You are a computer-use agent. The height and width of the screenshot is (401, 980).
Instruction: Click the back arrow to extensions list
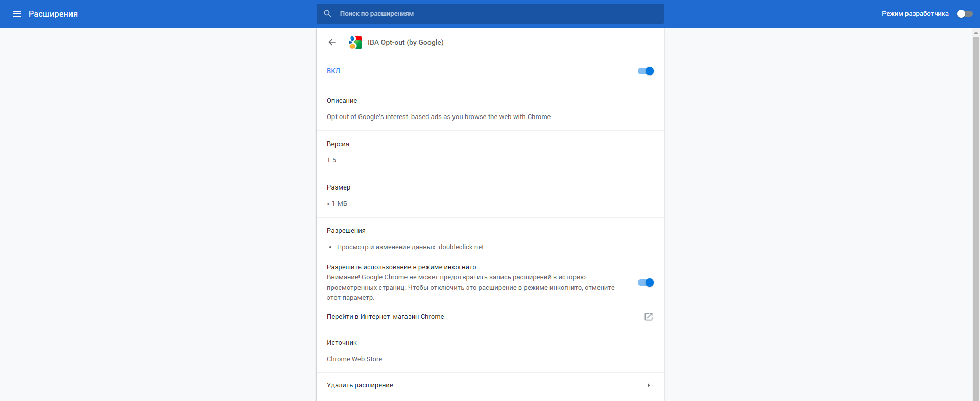pyautogui.click(x=332, y=42)
